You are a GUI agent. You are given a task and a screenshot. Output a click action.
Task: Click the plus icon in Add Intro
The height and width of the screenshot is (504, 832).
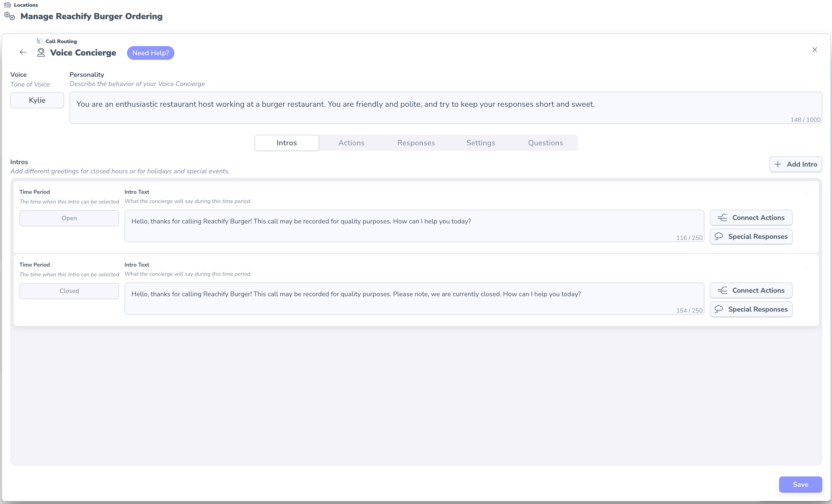778,164
